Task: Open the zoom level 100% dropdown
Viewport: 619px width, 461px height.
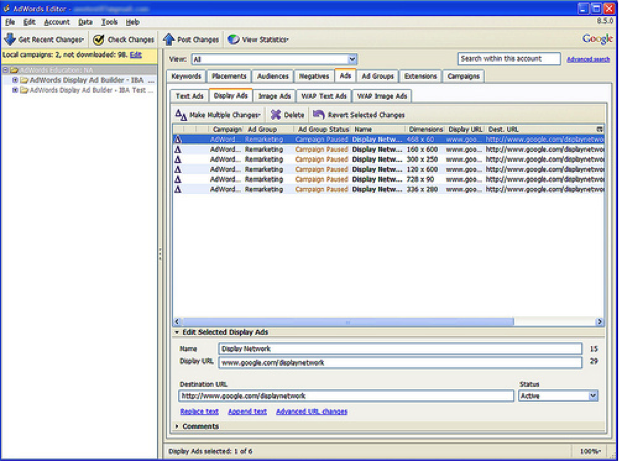Action: coord(590,451)
